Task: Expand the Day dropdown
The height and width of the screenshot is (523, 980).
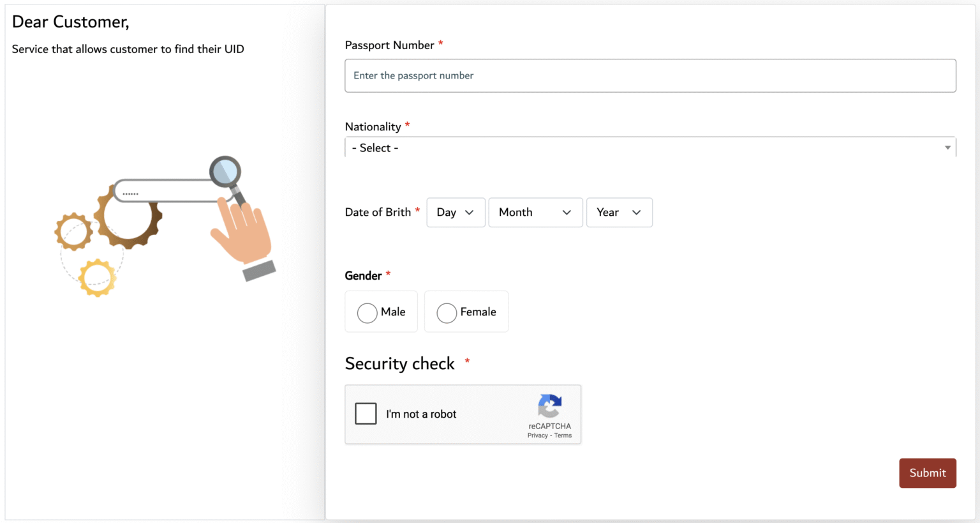Action: (456, 212)
